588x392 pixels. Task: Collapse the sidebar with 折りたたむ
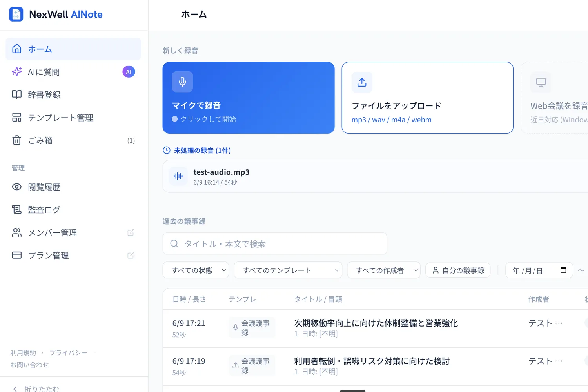36,388
